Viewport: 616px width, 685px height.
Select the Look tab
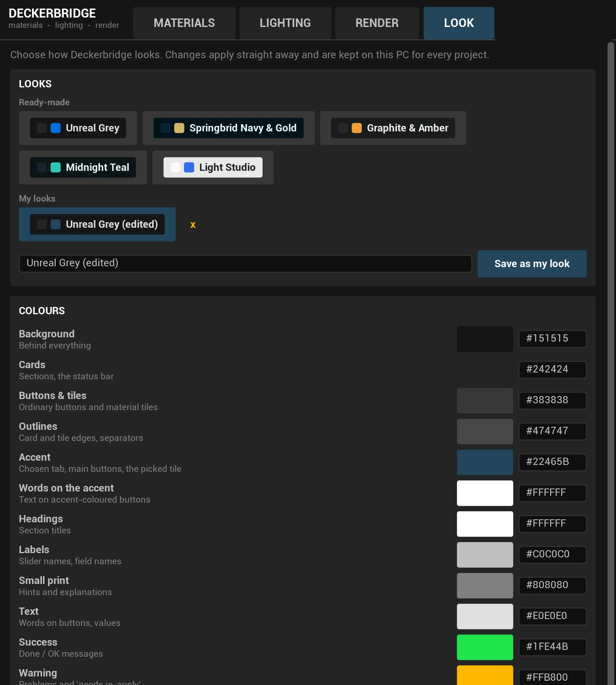[459, 23]
